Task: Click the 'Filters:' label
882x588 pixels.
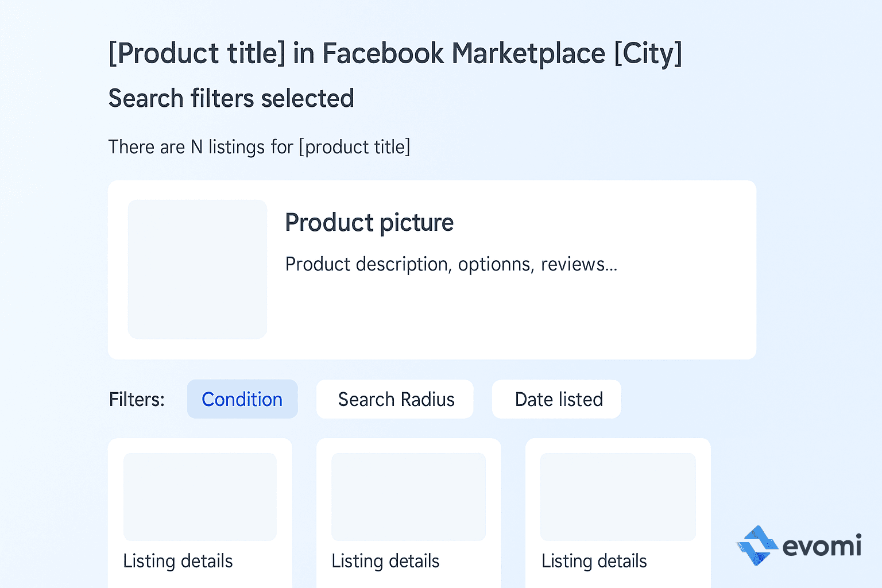Action: 137,399
